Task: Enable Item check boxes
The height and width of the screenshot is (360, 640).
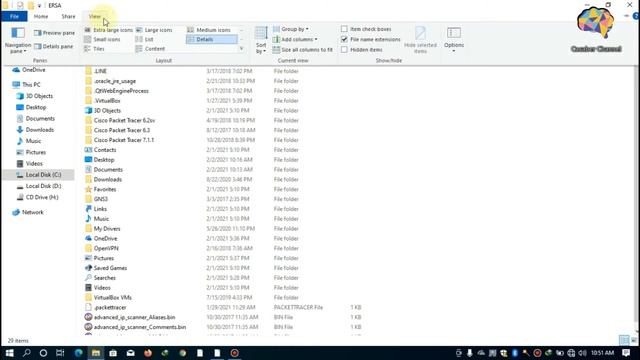Action: (x=344, y=29)
